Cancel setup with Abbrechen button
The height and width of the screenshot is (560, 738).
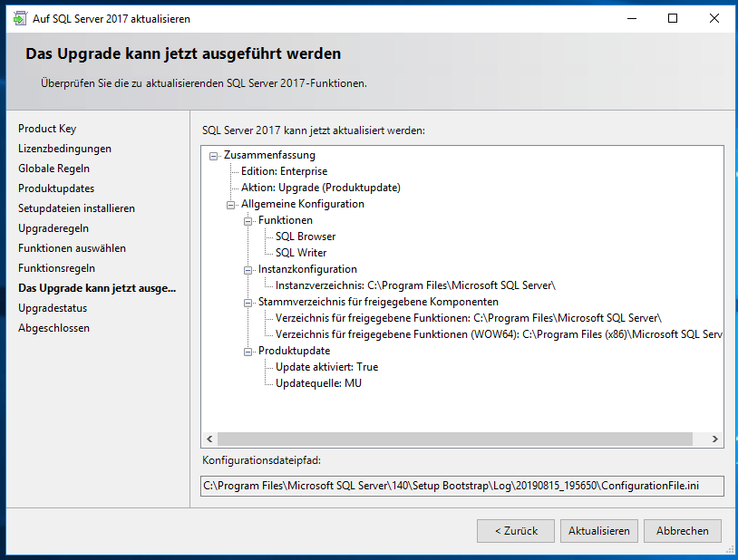point(683,531)
